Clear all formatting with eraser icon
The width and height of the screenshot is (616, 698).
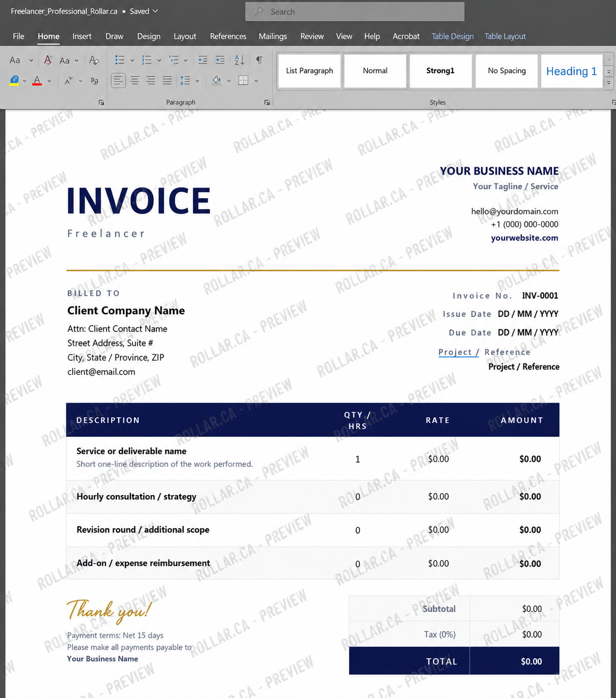coord(94,60)
